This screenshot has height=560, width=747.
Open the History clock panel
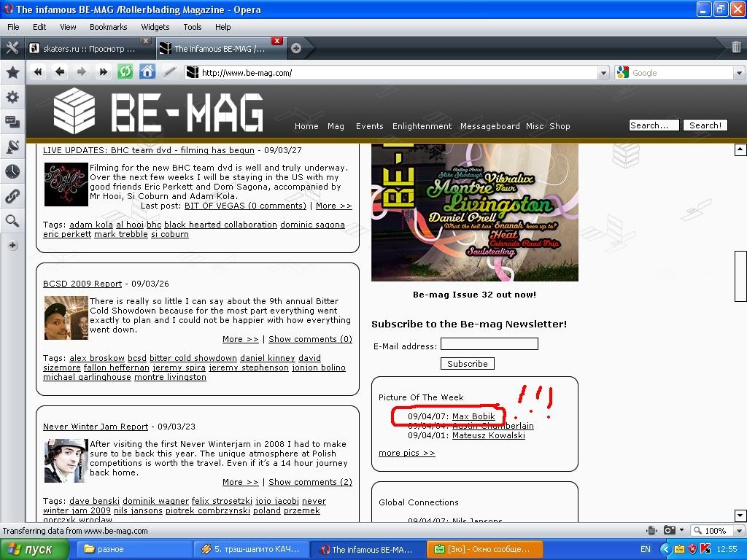12,171
